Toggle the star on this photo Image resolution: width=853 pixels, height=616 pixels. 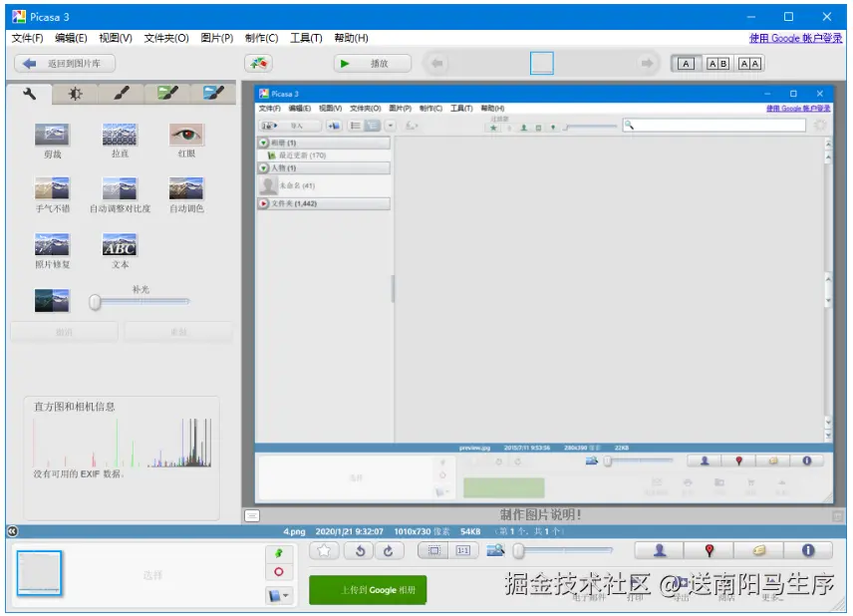pyautogui.click(x=324, y=550)
